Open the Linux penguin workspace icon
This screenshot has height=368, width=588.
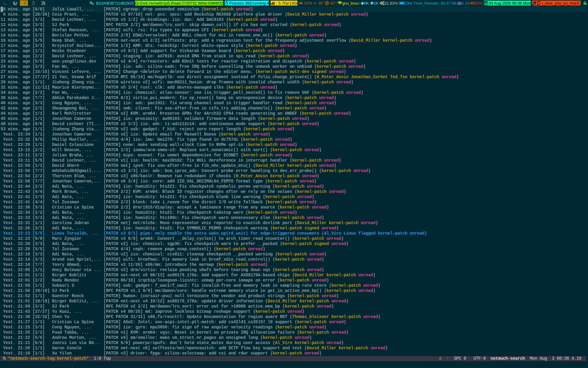pyautogui.click(x=33, y=3)
